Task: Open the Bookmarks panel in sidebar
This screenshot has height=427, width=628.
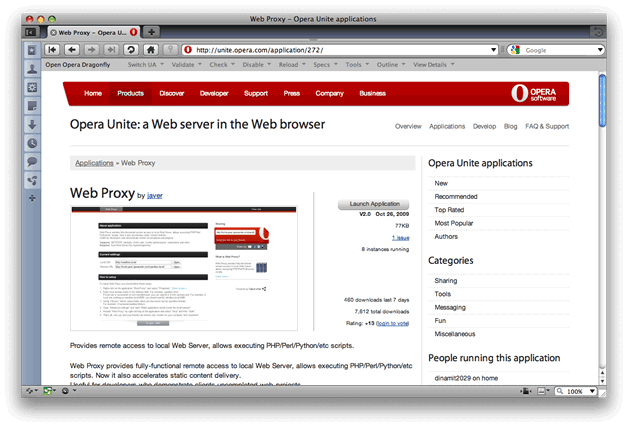Action: (32, 50)
